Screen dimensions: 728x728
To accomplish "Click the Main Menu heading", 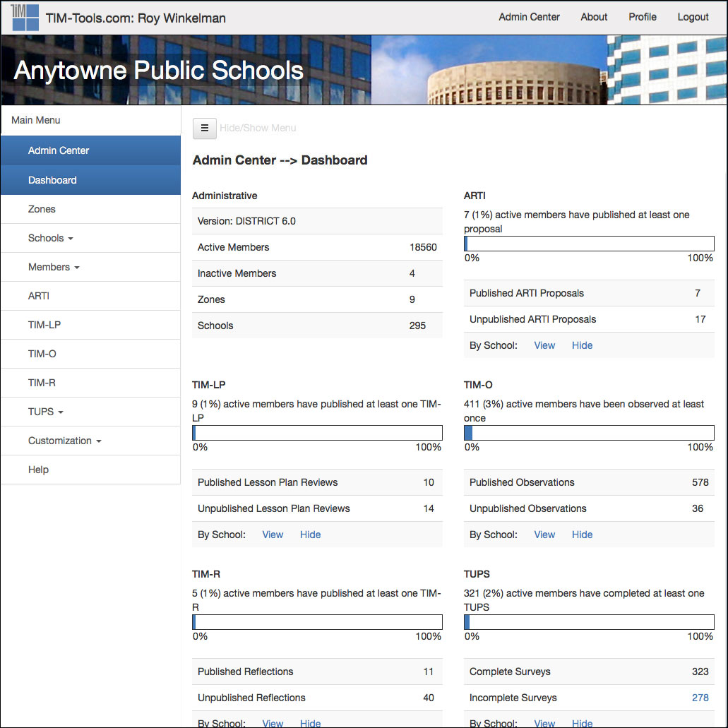I will coord(36,120).
